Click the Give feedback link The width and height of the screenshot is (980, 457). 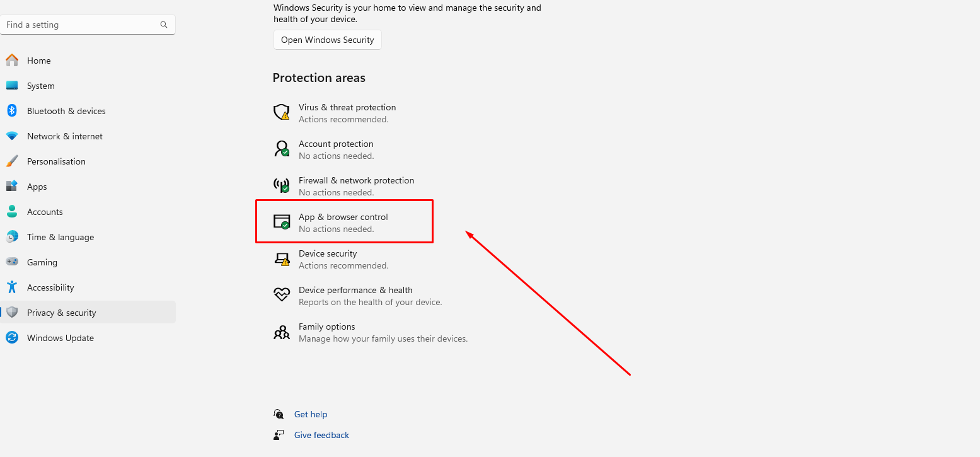[x=321, y=435]
